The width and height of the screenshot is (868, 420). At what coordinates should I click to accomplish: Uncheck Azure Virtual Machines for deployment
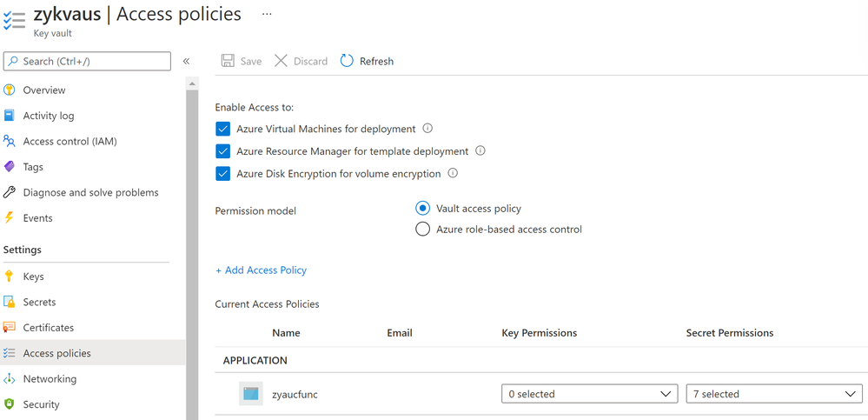pos(223,129)
